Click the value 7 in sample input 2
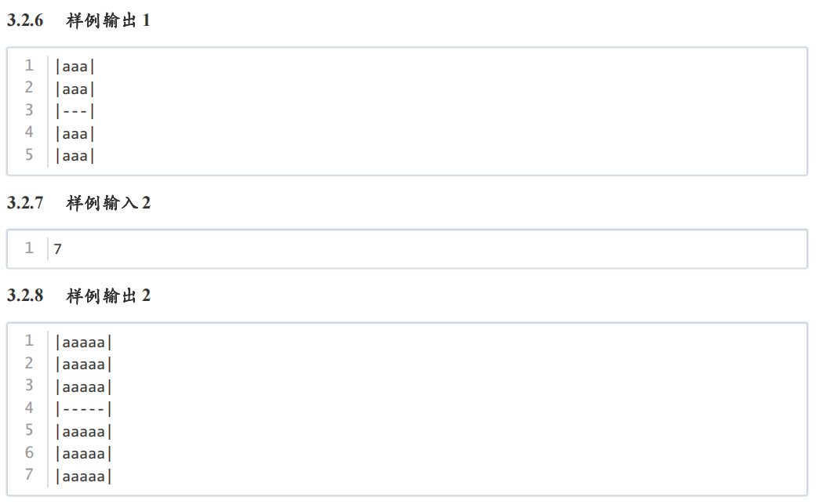The height and width of the screenshot is (504, 819). pyautogui.click(x=57, y=249)
